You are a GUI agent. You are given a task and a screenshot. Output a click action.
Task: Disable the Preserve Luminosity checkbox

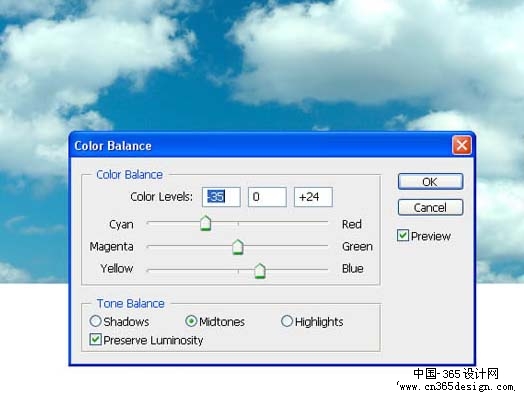tap(96, 339)
